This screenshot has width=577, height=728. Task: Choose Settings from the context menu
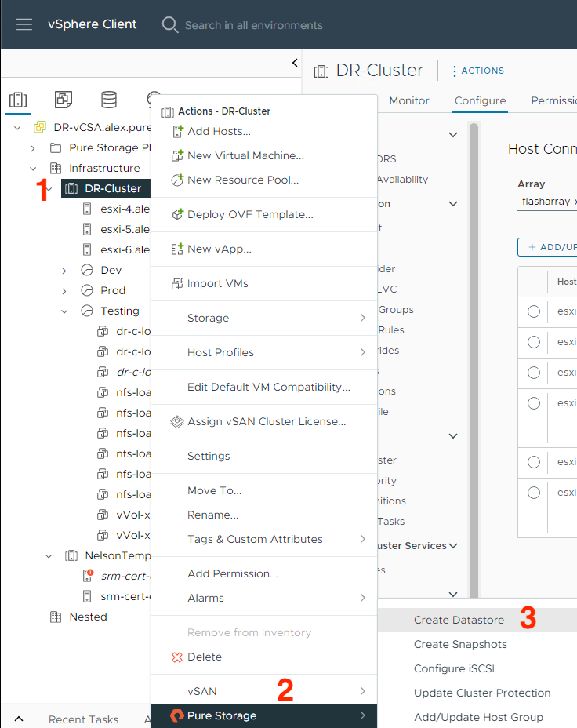[209, 456]
